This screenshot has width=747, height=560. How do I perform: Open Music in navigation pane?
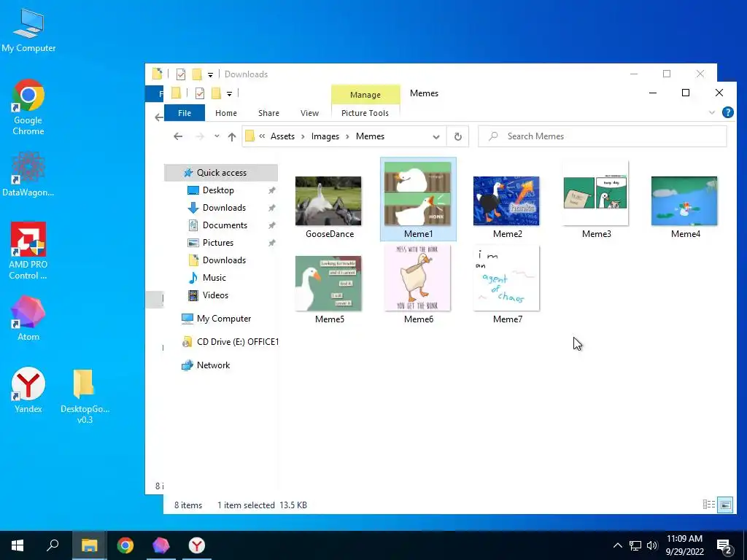pos(214,278)
